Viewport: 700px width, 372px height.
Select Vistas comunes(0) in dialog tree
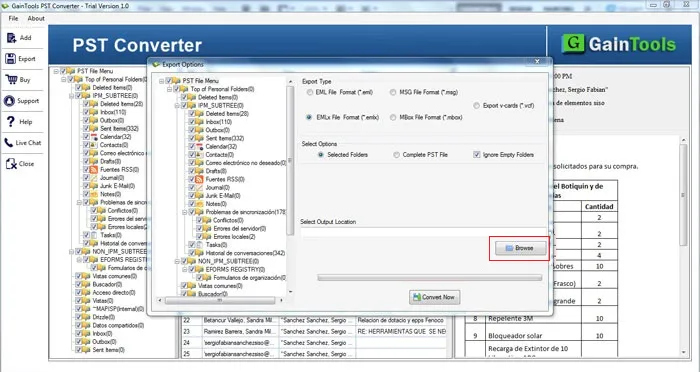click(220, 286)
